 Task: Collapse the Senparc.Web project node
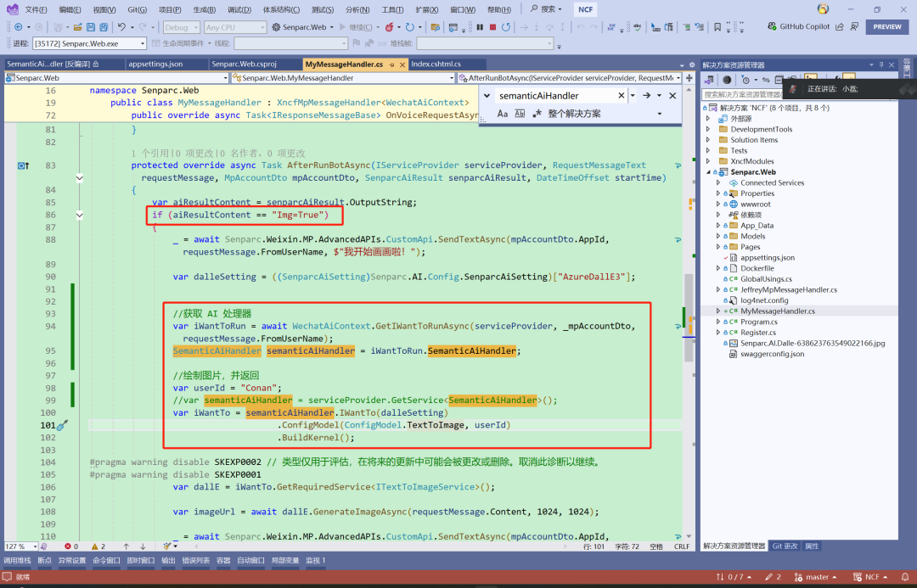click(x=708, y=172)
